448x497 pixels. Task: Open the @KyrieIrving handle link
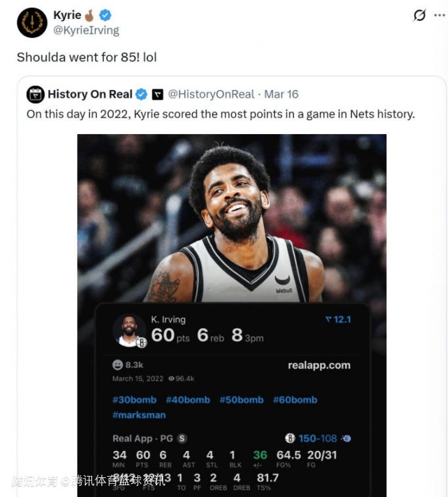pos(86,30)
